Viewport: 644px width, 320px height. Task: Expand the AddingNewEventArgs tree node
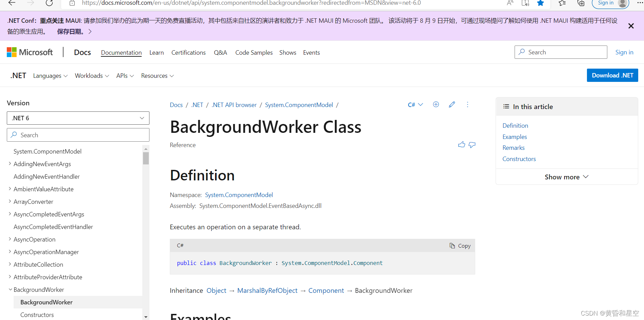[10, 164]
